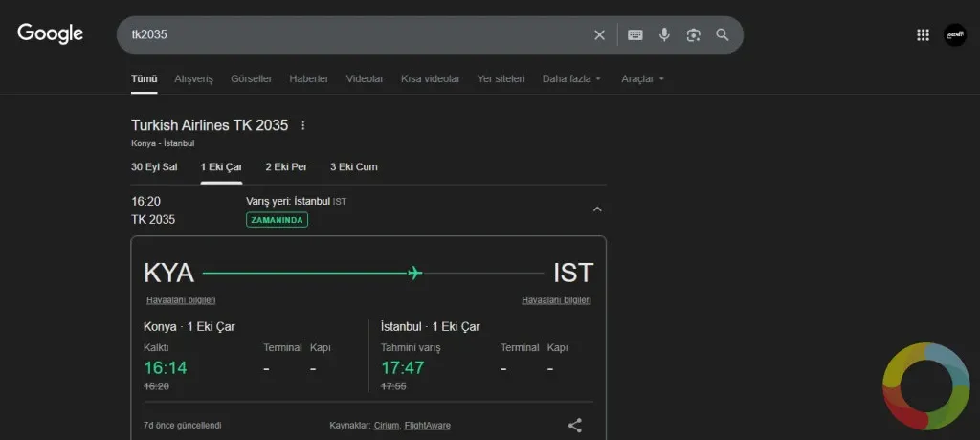Click the Turkish Airlines TK 2035 title
980x440 pixels.
tap(210, 125)
